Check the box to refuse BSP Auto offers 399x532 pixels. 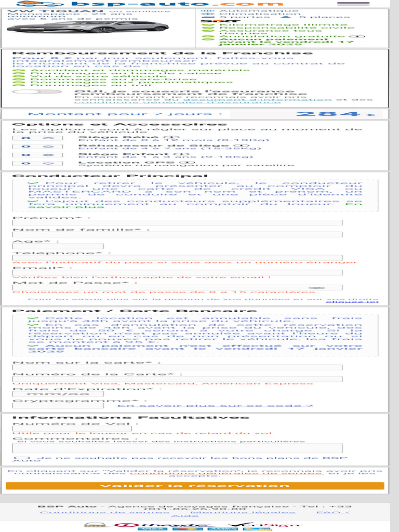pyautogui.click(x=22, y=458)
